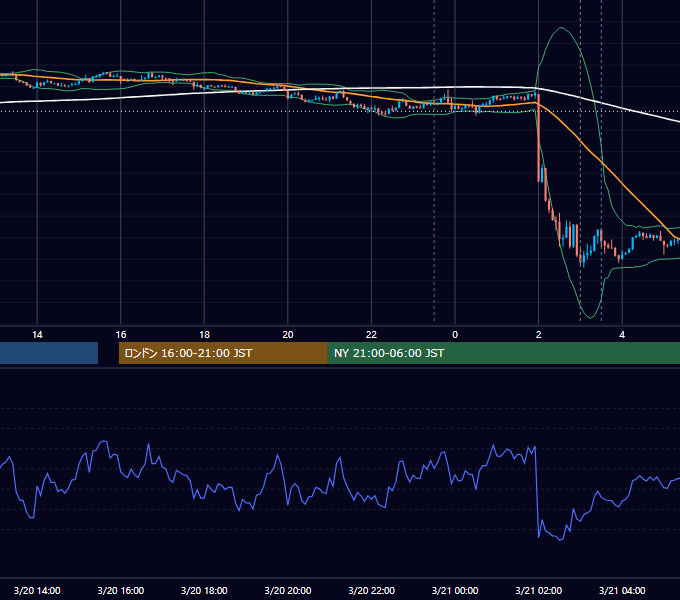This screenshot has height=600, width=680.
Task: Click the blue session bar left of ロンドン
Action: (49, 353)
